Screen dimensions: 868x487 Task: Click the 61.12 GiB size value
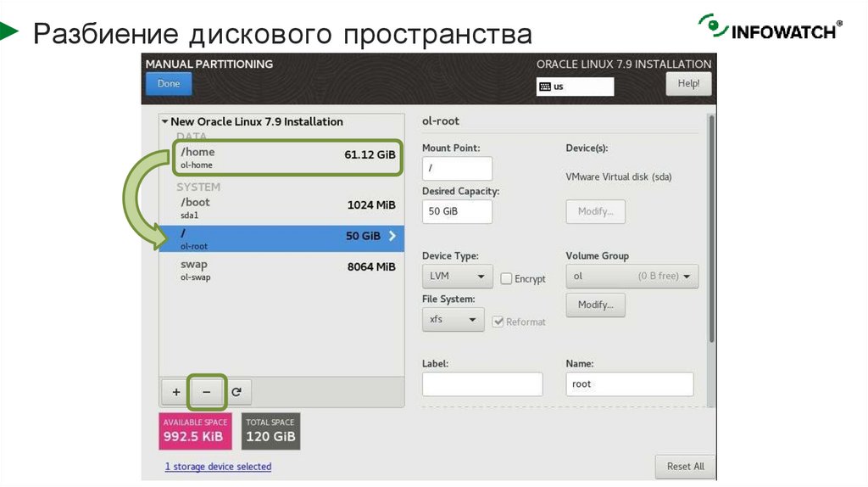coord(370,154)
